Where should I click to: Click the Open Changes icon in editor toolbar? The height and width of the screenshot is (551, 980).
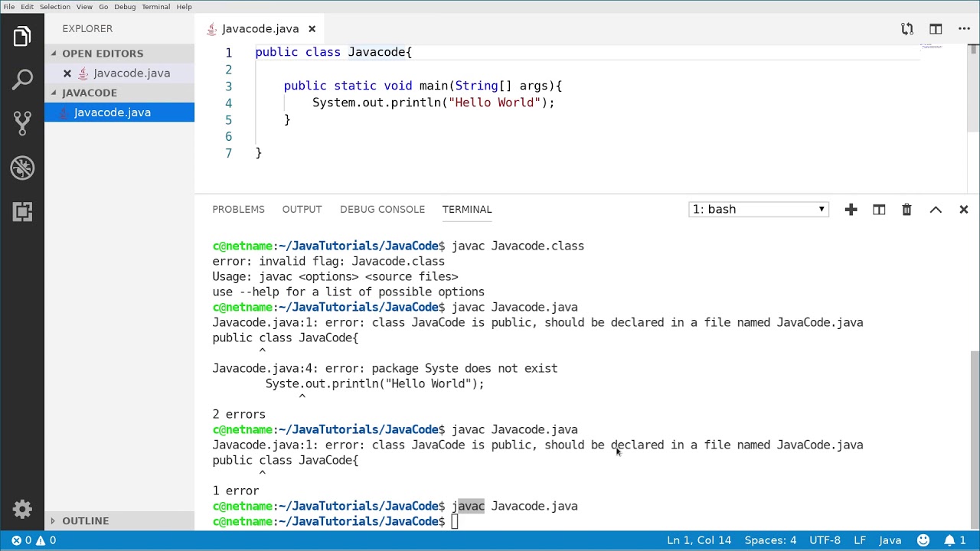point(907,29)
